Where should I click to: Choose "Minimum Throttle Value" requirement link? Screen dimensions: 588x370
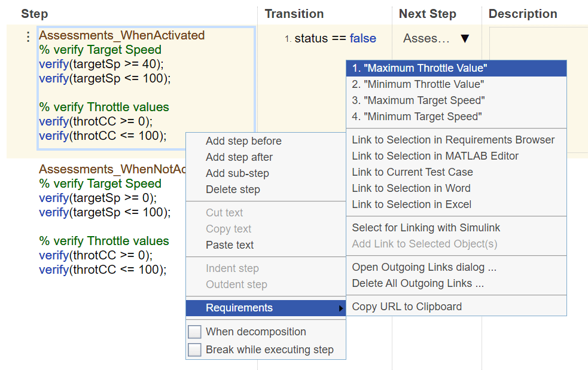pyautogui.click(x=418, y=84)
